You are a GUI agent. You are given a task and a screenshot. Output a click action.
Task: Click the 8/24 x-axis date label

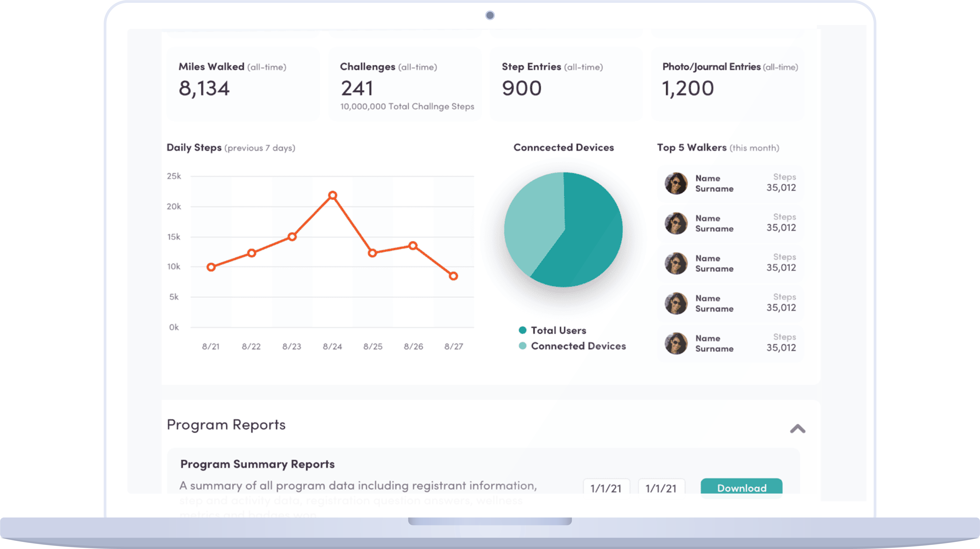[333, 346]
